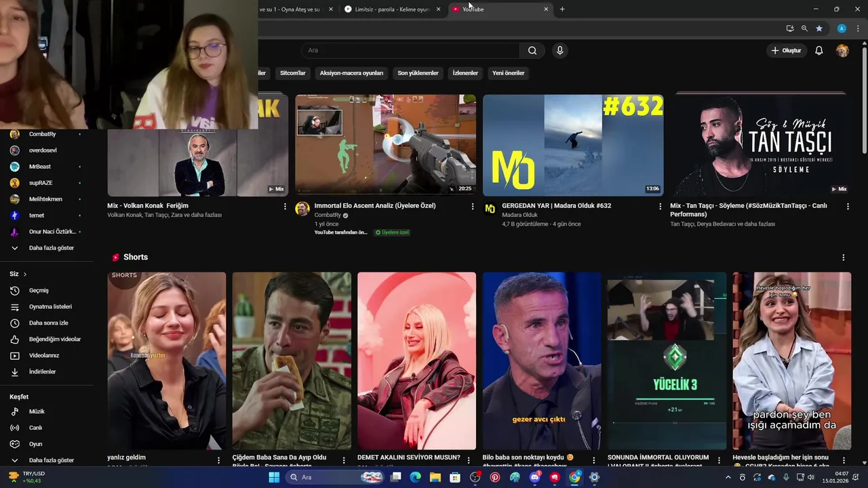868x488 pixels.
Task: Click the CombatRy channel avatar beside the video
Action: tap(302, 209)
